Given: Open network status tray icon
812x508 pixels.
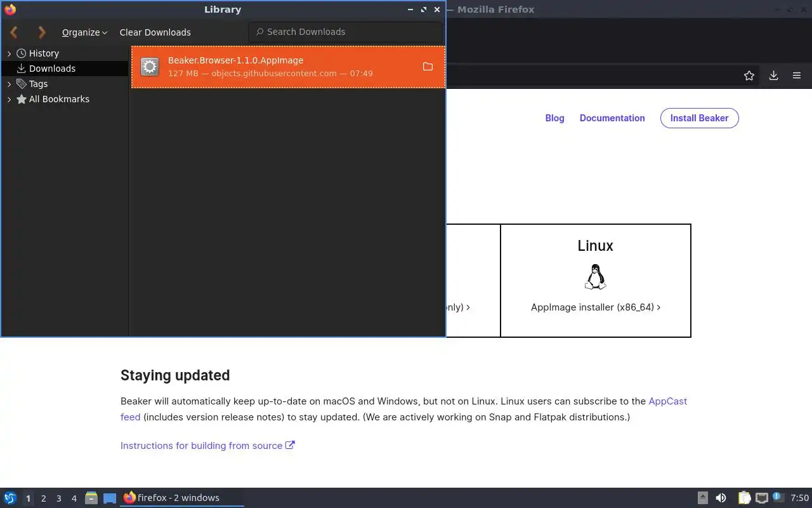Looking at the screenshot, I should click(x=761, y=498).
